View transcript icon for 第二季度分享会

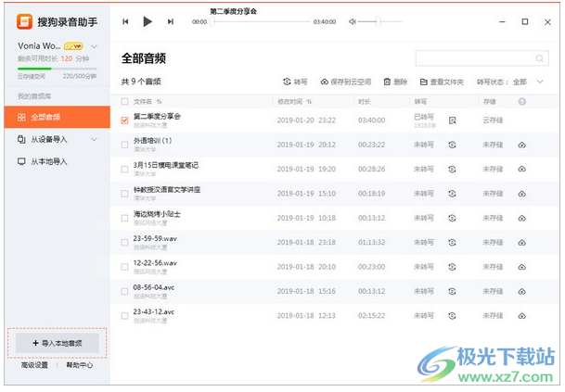click(x=452, y=120)
